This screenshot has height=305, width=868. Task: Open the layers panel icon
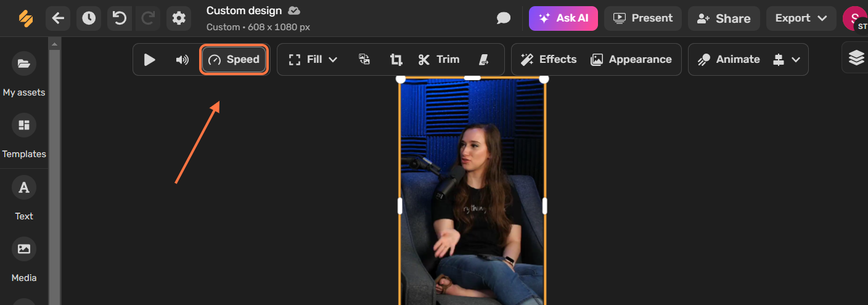[x=856, y=58]
